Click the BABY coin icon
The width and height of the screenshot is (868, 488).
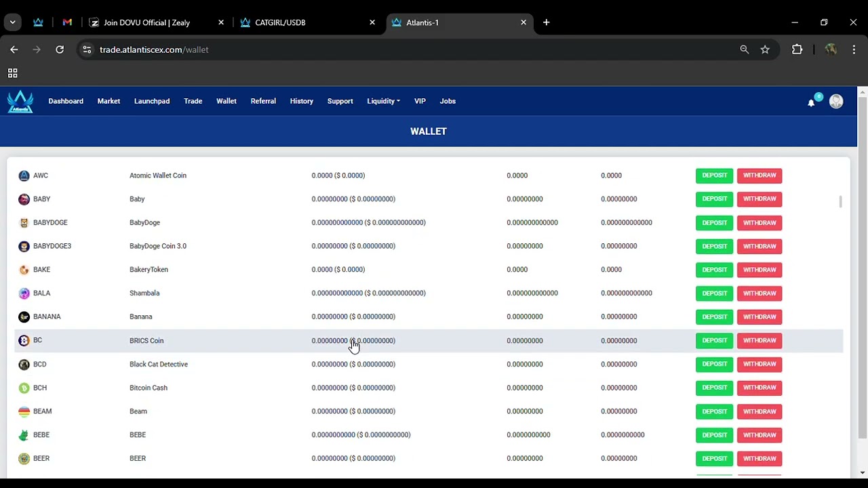click(24, 199)
